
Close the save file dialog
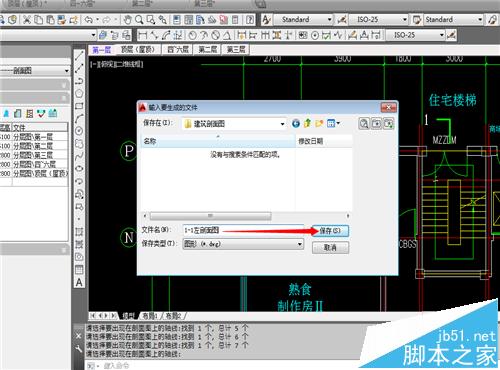(x=388, y=107)
